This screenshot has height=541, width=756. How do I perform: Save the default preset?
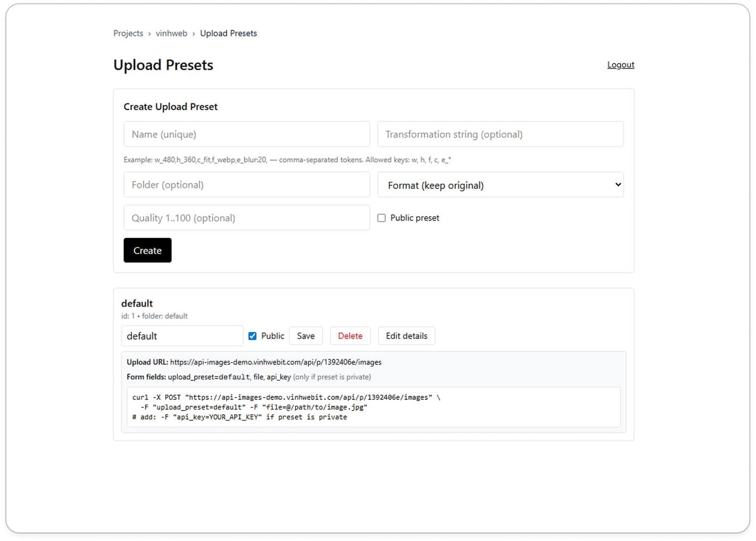pyautogui.click(x=305, y=335)
